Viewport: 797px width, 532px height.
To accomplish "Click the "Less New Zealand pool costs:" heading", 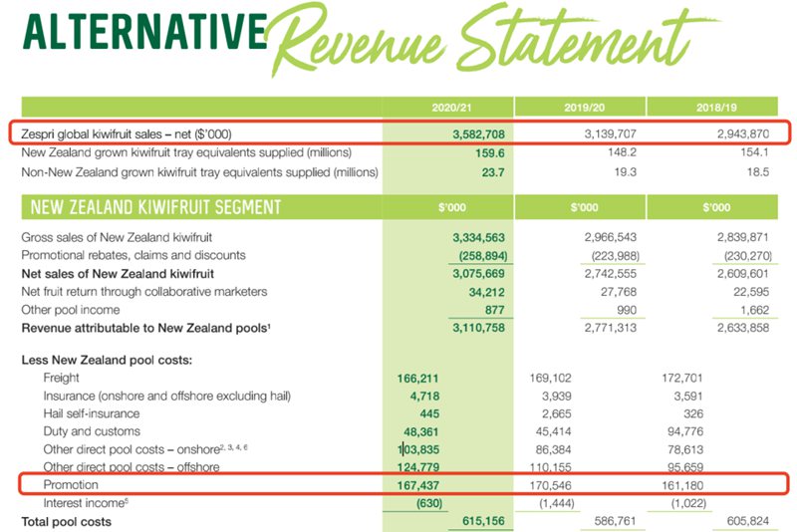I will click(x=107, y=361).
